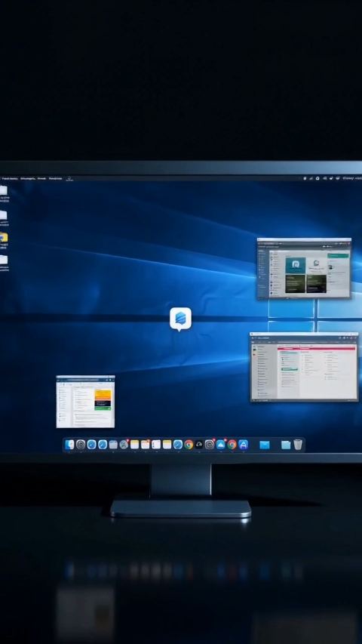Focus the small window with yellow panel
Image resolution: width=362 pixels, height=644 pixels.
point(85,402)
